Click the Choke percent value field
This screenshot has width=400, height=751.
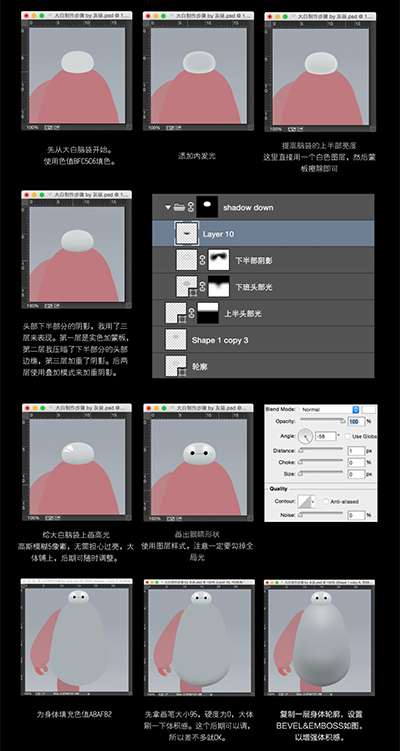356,463
